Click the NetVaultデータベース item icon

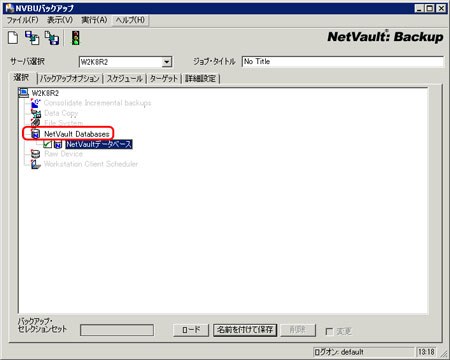pos(58,144)
